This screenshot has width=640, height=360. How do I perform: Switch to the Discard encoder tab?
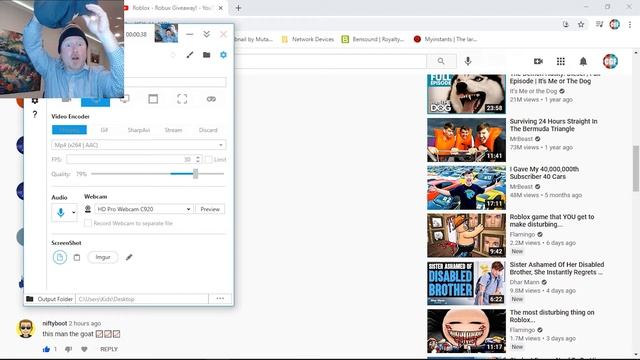pyautogui.click(x=208, y=130)
